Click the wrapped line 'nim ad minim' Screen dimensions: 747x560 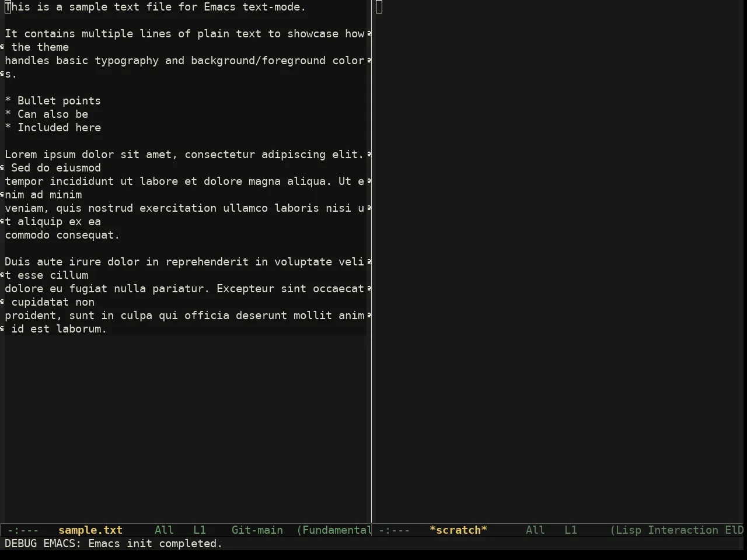point(43,195)
